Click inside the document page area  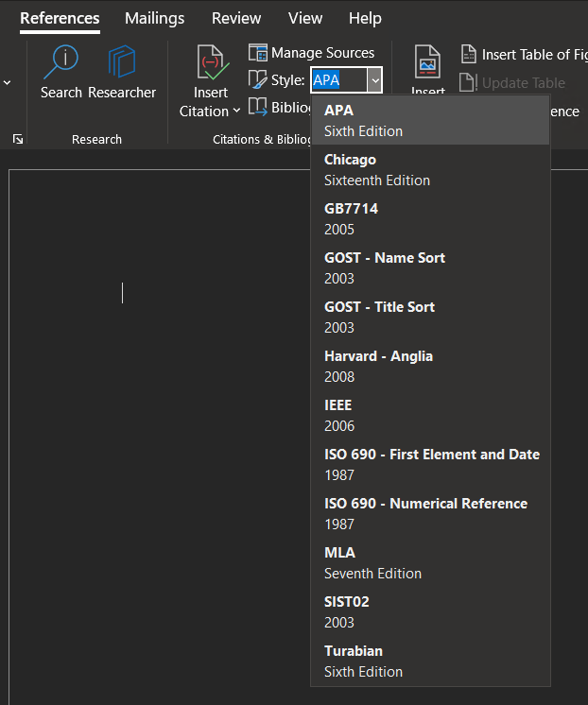coord(160,436)
